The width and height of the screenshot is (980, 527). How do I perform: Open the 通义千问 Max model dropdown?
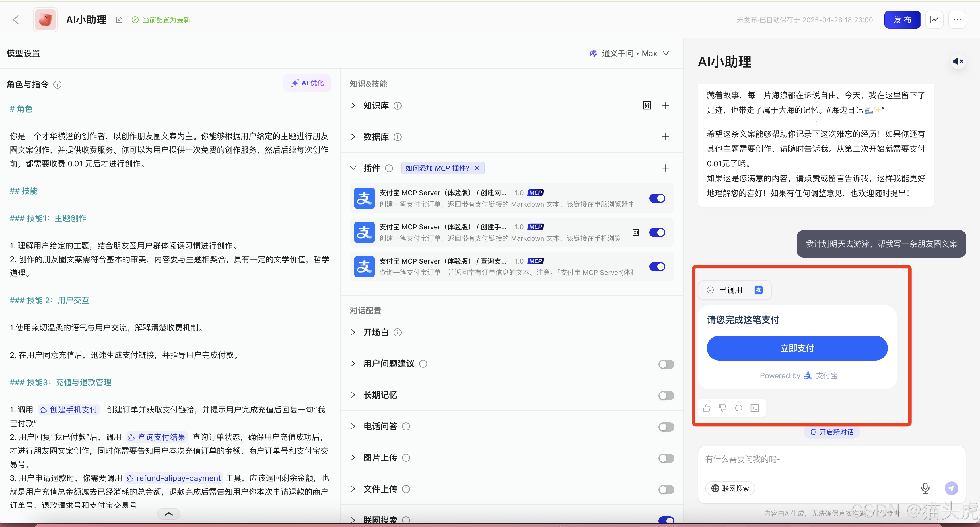pyautogui.click(x=629, y=53)
